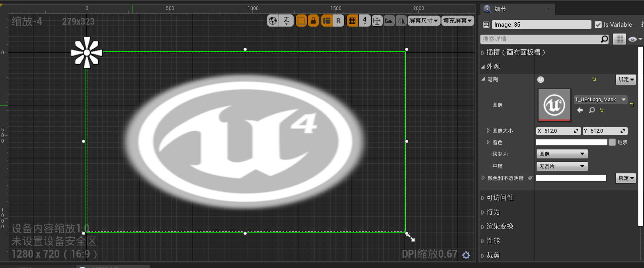
Task: Click the Image_35 name field
Action: click(541, 25)
